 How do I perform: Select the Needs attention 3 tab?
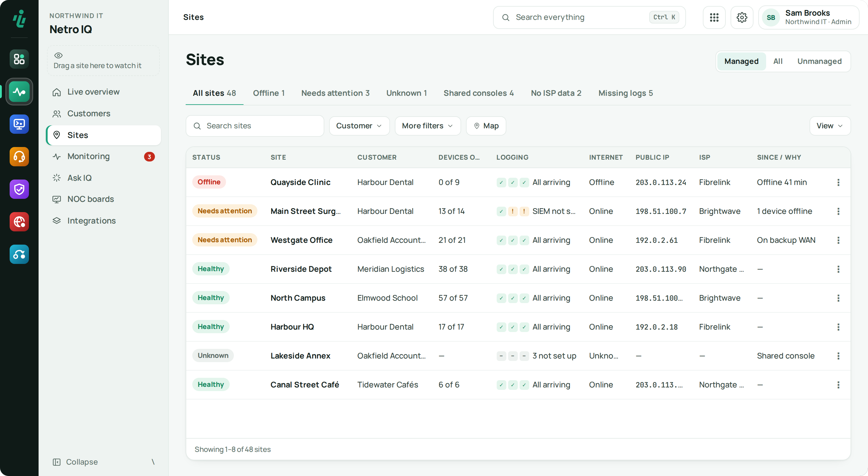pyautogui.click(x=335, y=93)
